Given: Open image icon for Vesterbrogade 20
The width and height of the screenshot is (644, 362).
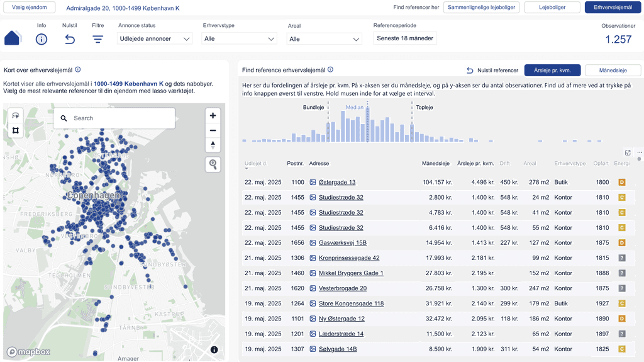Looking at the screenshot, I should (313, 288).
